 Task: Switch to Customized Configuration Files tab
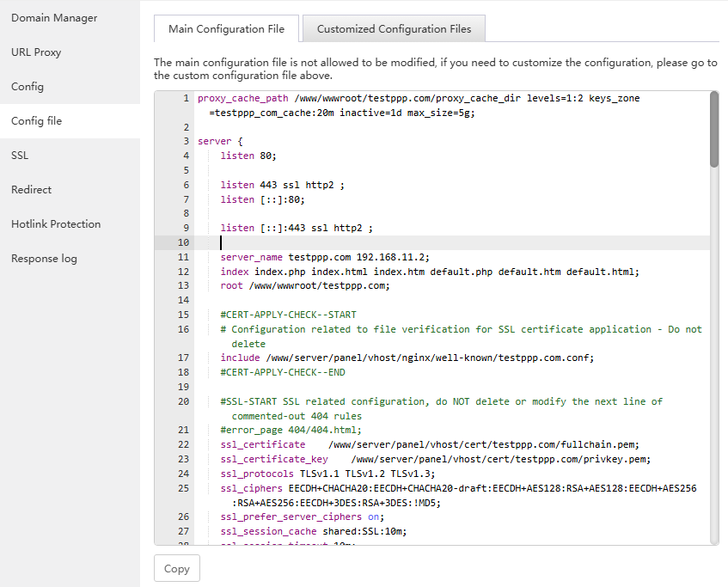pyautogui.click(x=394, y=28)
